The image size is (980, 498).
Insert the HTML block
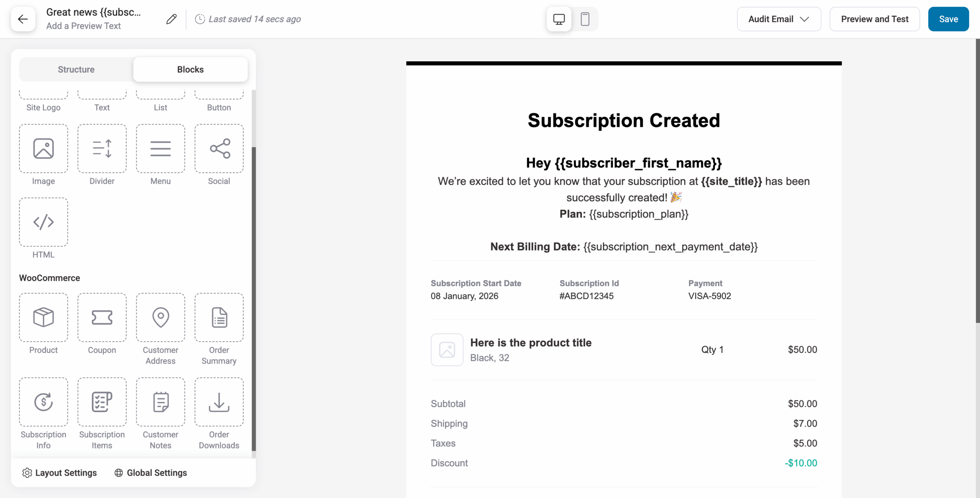(43, 222)
